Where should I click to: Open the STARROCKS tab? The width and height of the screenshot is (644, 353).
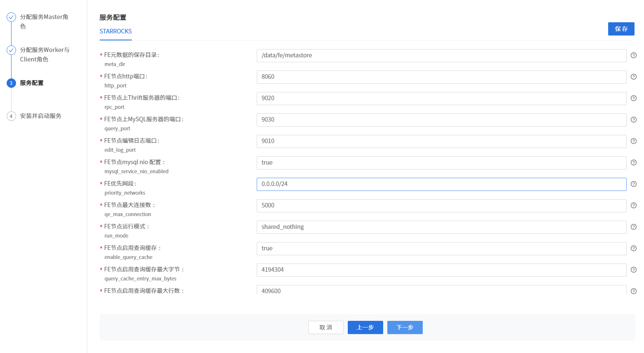116,31
